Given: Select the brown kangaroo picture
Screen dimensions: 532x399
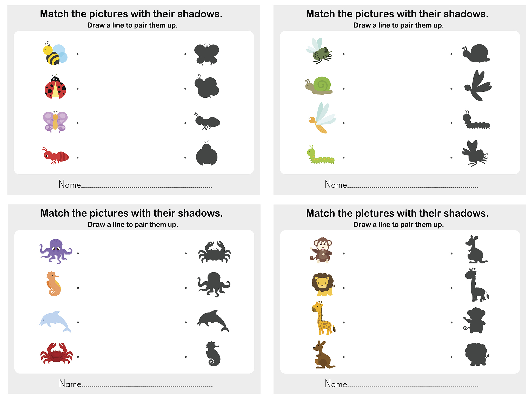Looking at the screenshot, I should tap(324, 355).
